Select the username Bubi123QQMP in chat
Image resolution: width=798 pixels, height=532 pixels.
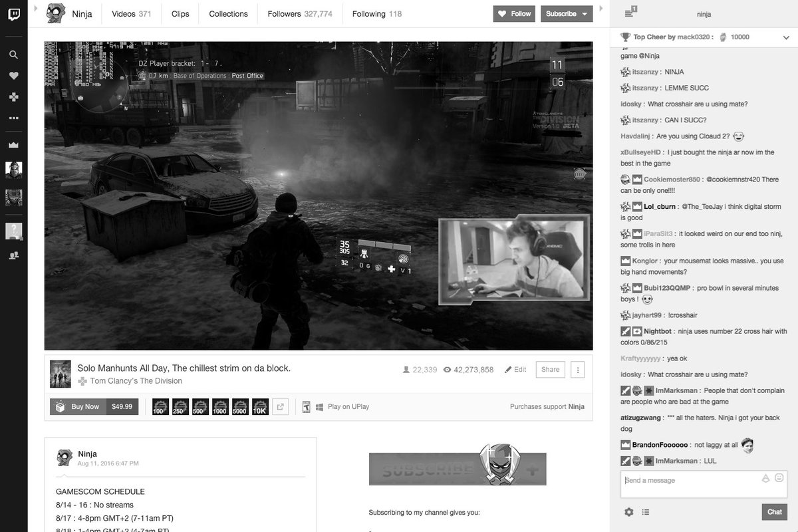pos(668,288)
